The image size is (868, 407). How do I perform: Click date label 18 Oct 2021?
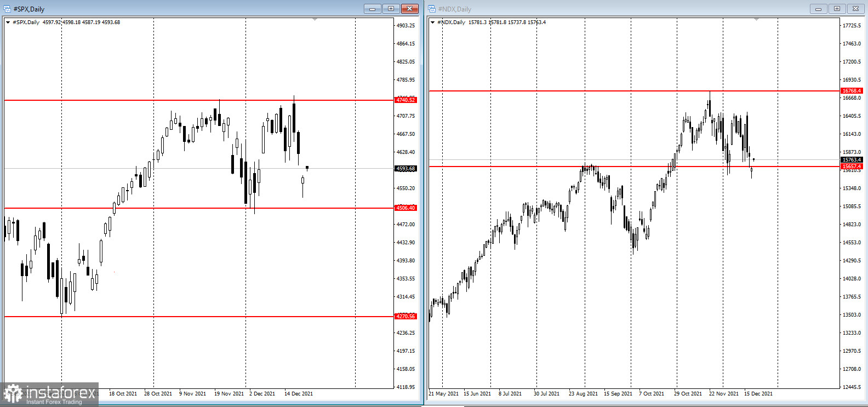pyautogui.click(x=123, y=394)
